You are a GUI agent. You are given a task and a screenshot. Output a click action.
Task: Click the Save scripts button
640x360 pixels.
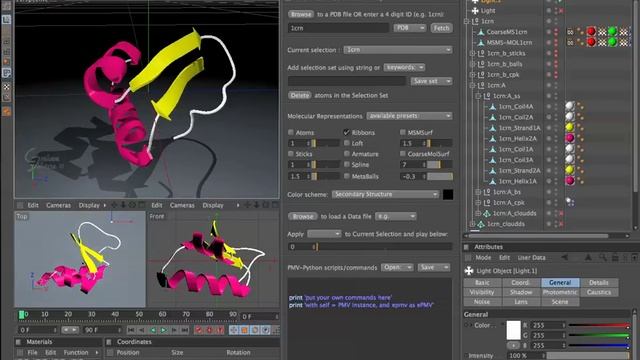(433, 267)
